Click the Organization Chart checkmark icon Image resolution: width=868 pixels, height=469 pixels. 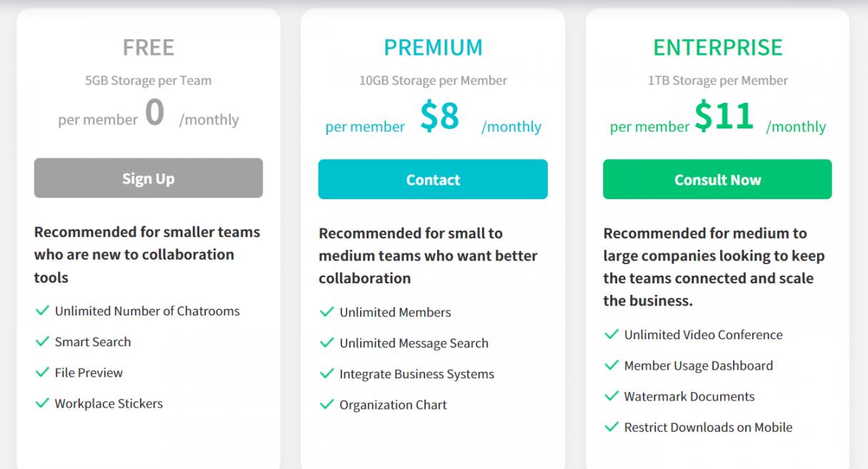[326, 404]
